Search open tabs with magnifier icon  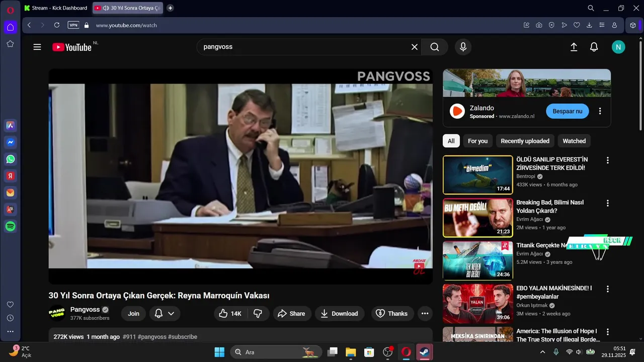(591, 8)
